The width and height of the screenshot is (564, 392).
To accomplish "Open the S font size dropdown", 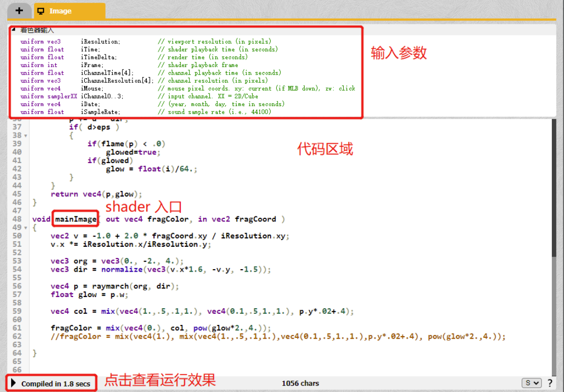I will click(532, 383).
